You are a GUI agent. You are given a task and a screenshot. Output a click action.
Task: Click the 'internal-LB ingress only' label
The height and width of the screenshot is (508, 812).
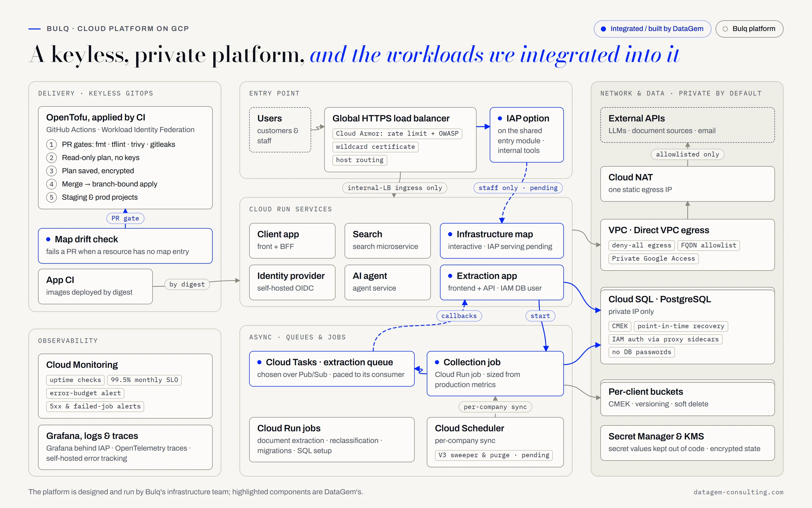coord(395,188)
